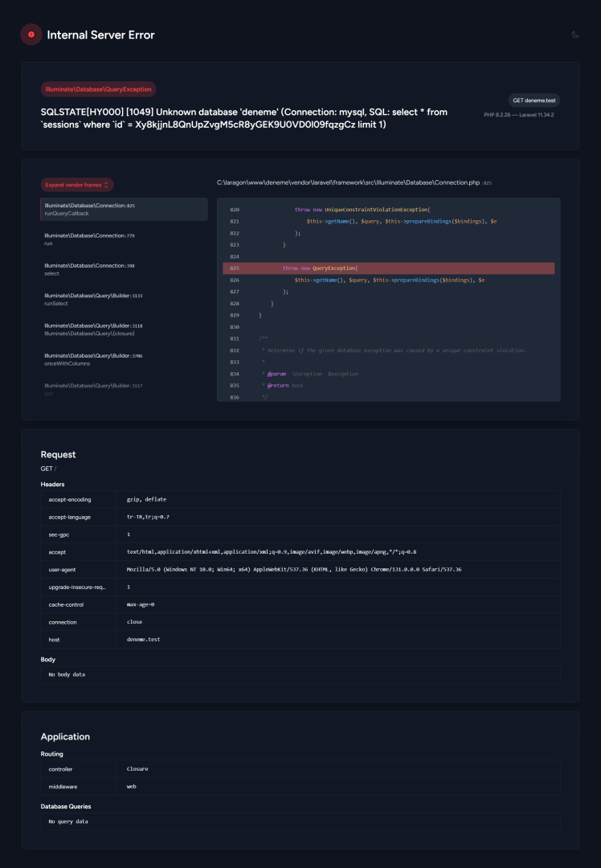Click the connection close value
Viewport: 601px width, 868px height.
[134, 622]
